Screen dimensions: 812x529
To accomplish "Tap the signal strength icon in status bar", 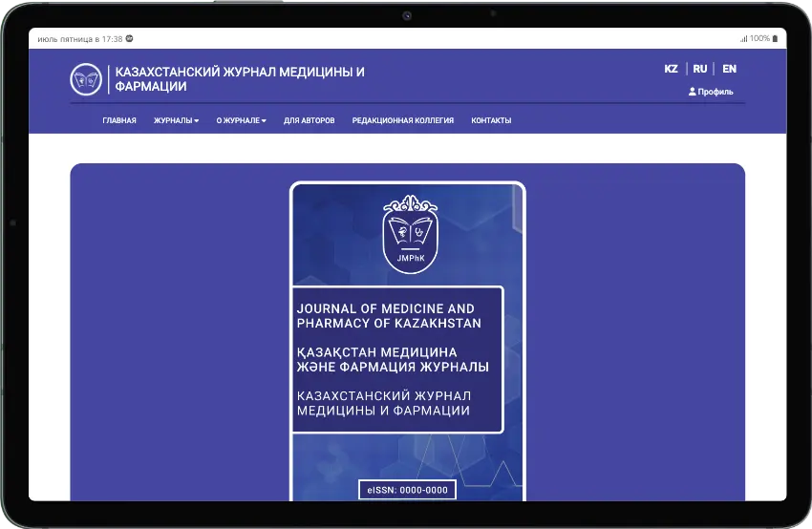I will click(743, 39).
